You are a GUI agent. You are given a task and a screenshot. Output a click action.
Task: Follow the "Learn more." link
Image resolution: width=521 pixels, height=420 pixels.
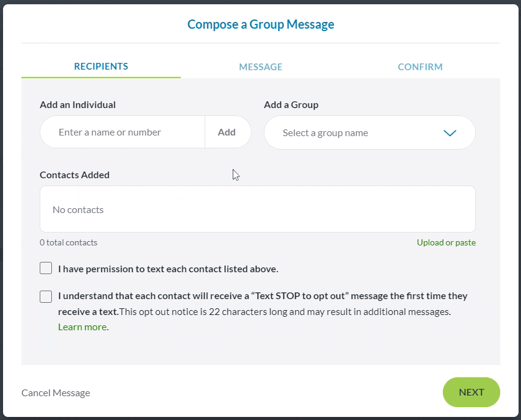(83, 327)
